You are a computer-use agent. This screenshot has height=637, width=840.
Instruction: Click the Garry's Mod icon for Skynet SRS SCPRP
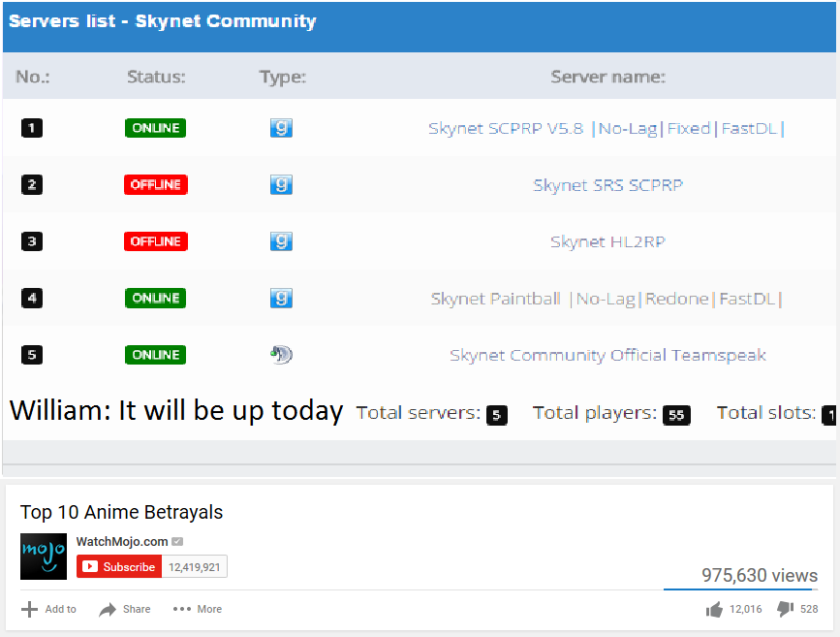click(281, 184)
